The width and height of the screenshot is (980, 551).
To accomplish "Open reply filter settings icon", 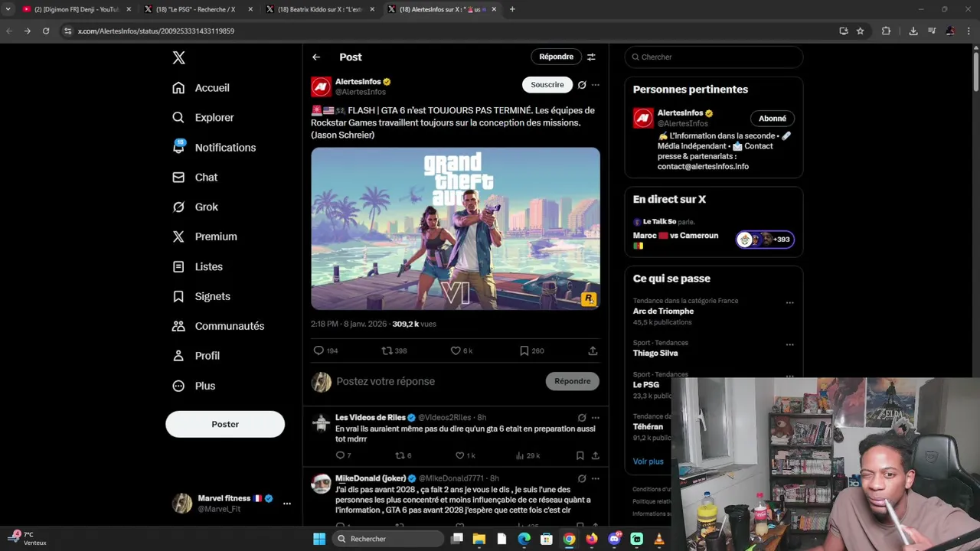I will pos(591,57).
